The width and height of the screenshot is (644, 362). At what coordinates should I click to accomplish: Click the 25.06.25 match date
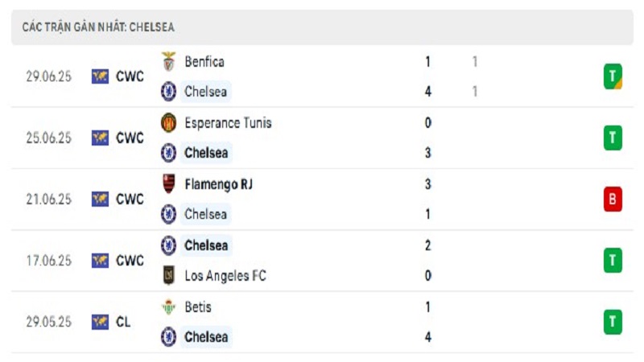coord(49,138)
